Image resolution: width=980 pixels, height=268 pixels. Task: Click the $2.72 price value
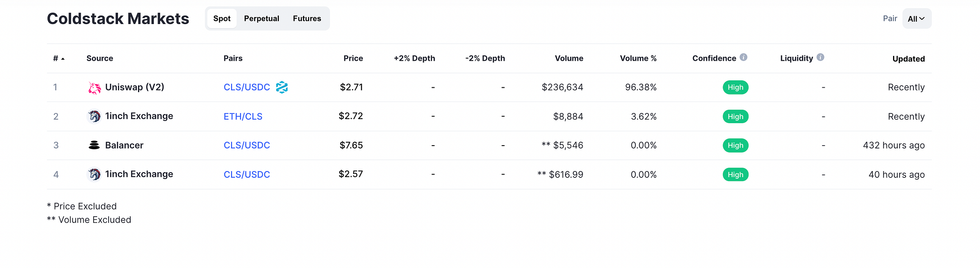pyautogui.click(x=351, y=116)
